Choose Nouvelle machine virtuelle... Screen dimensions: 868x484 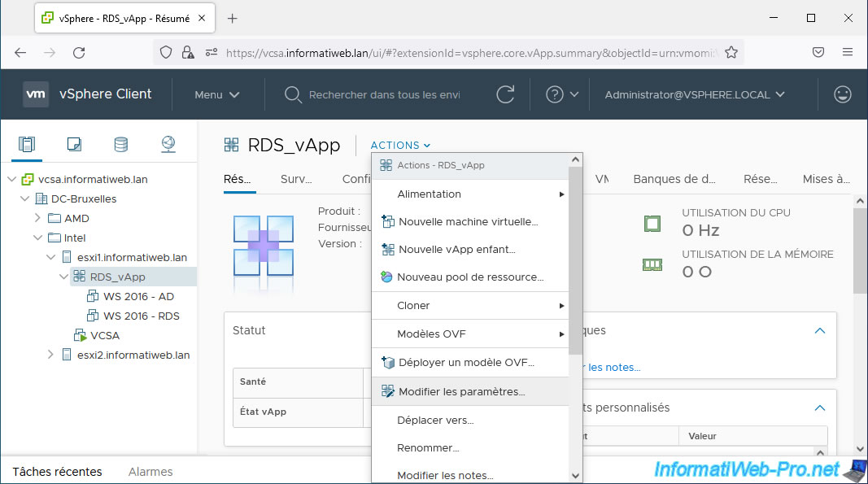[x=470, y=221]
